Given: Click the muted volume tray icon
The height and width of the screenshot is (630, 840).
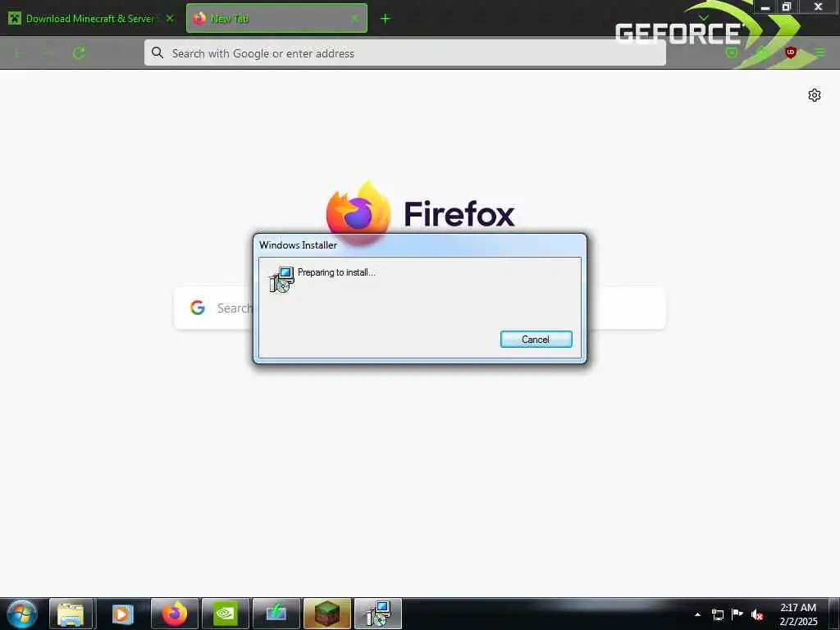Looking at the screenshot, I should [x=757, y=614].
